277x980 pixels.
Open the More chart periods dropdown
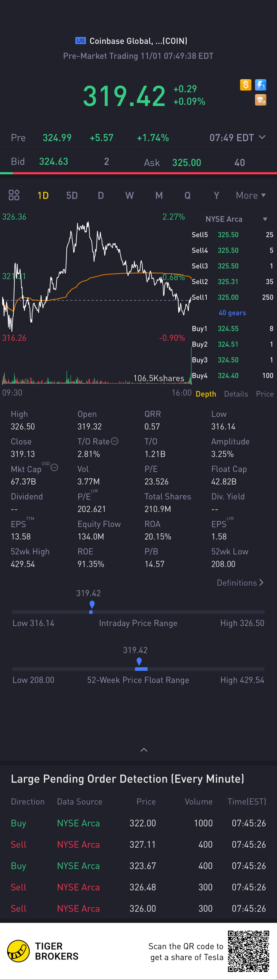(251, 195)
